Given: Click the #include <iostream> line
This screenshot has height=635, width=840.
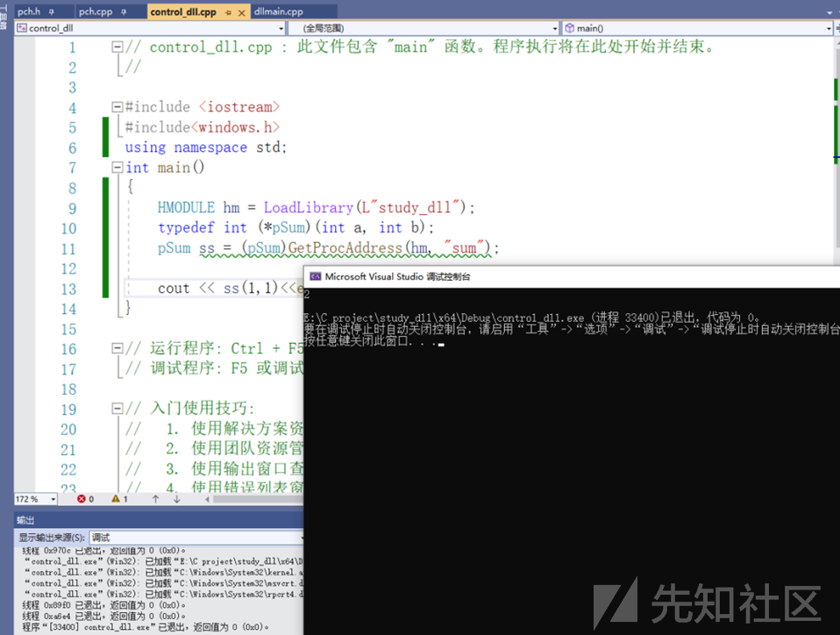Looking at the screenshot, I should [x=202, y=107].
